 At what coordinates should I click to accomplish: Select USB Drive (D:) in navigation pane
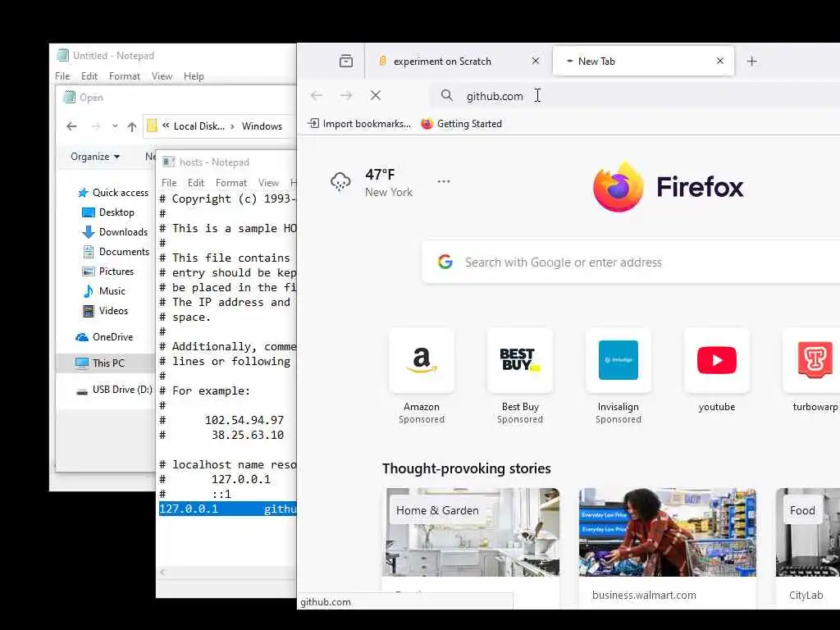coord(114,390)
